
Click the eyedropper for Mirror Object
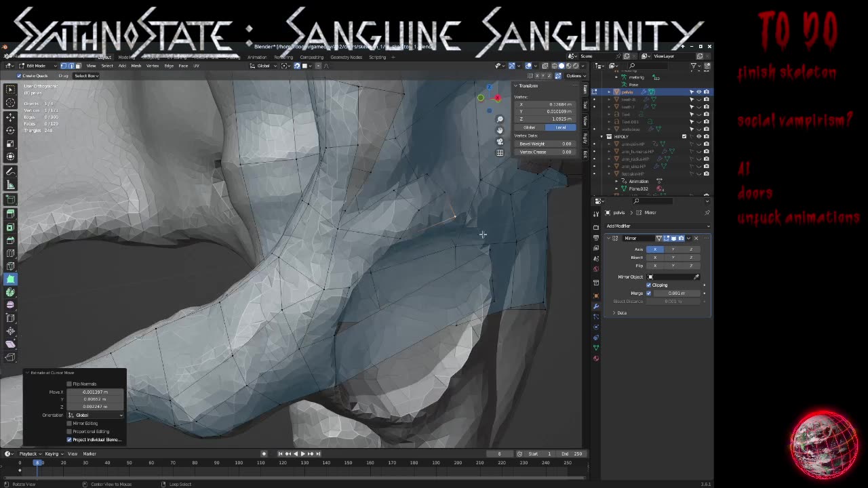(696, 277)
